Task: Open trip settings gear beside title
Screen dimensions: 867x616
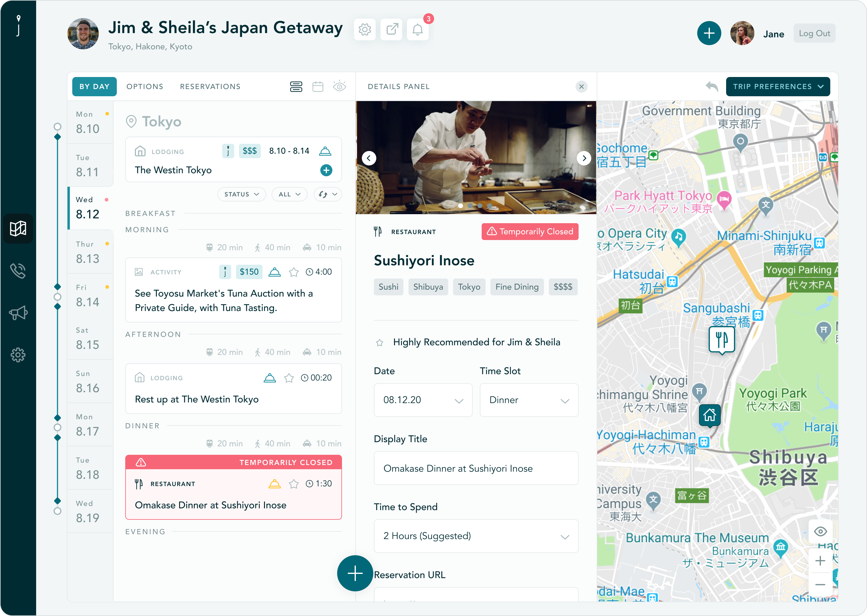Action: tap(365, 29)
